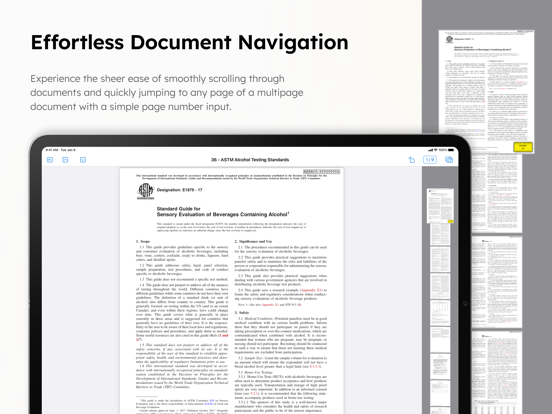This screenshot has width=552, height=414.
Task: Tap the 1/9 page number field
Action: [430, 160]
